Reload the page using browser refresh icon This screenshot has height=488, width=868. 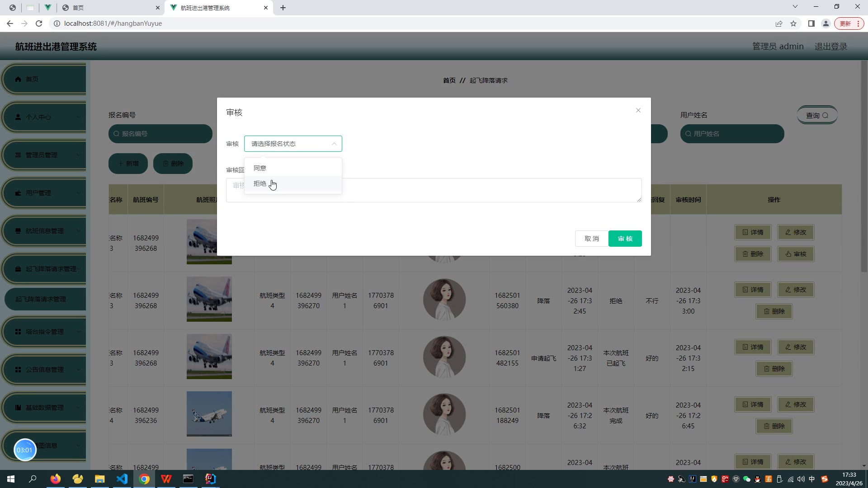(39, 23)
